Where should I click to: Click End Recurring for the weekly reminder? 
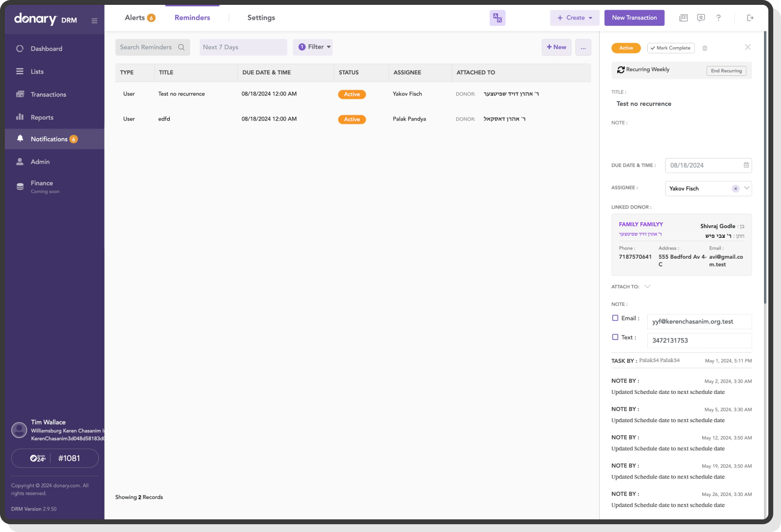click(726, 71)
